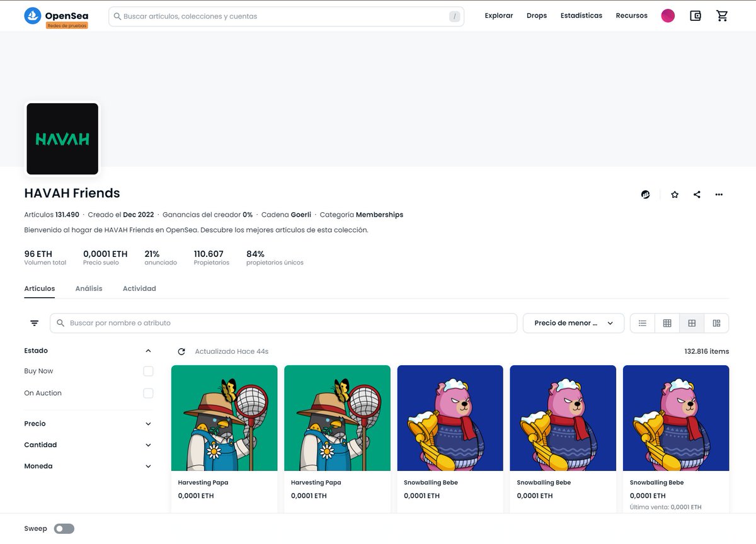This screenshot has width=756, height=544.
Task: Toggle the filter sidebar icon
Action: click(34, 323)
